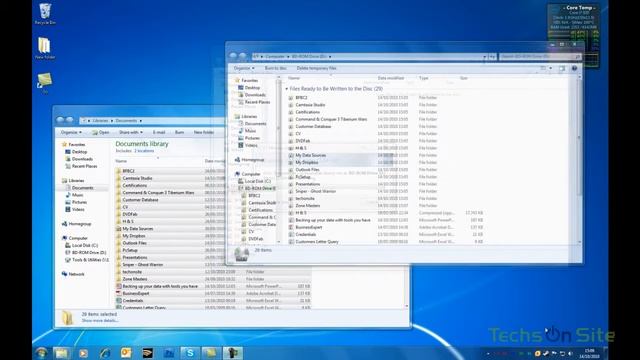
Task: Select Credentials Excel file in BD-ROM window
Action: (386, 235)
